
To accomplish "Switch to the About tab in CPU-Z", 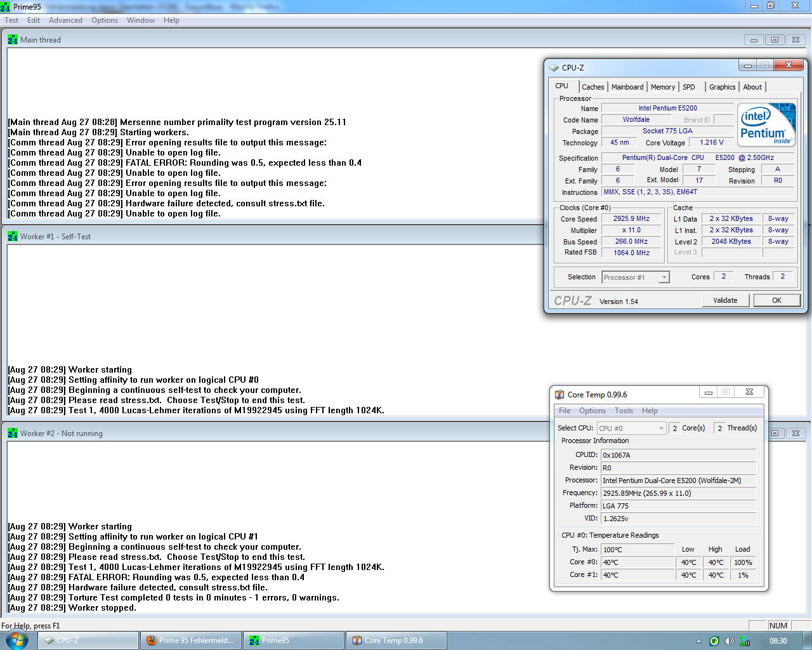I will [752, 87].
